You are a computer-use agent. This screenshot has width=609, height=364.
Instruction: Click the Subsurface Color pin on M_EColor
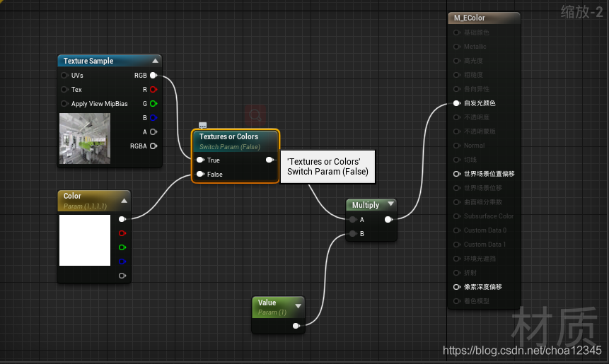click(457, 216)
